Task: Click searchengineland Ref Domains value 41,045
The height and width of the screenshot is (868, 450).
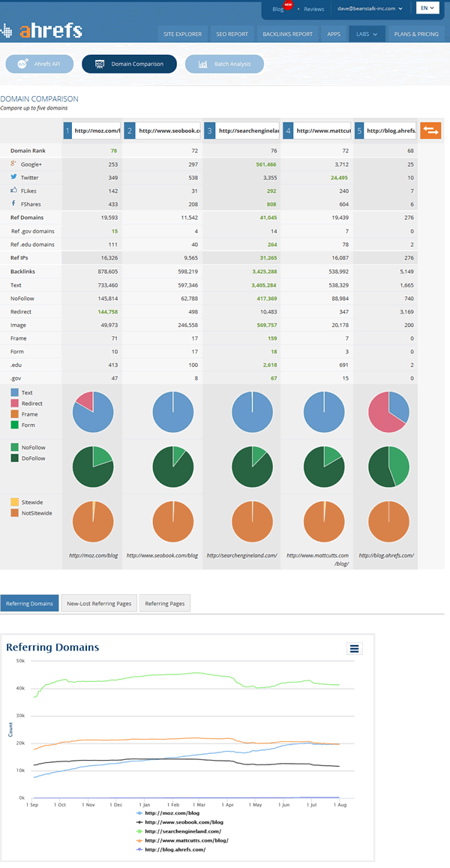Action: (267, 218)
